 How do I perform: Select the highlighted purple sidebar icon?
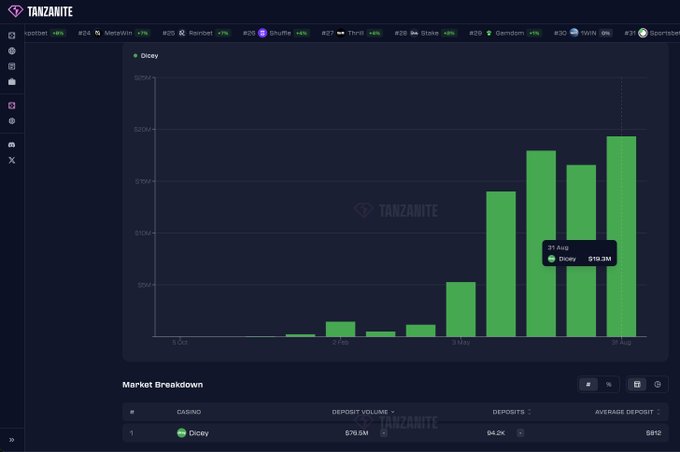pos(12,105)
